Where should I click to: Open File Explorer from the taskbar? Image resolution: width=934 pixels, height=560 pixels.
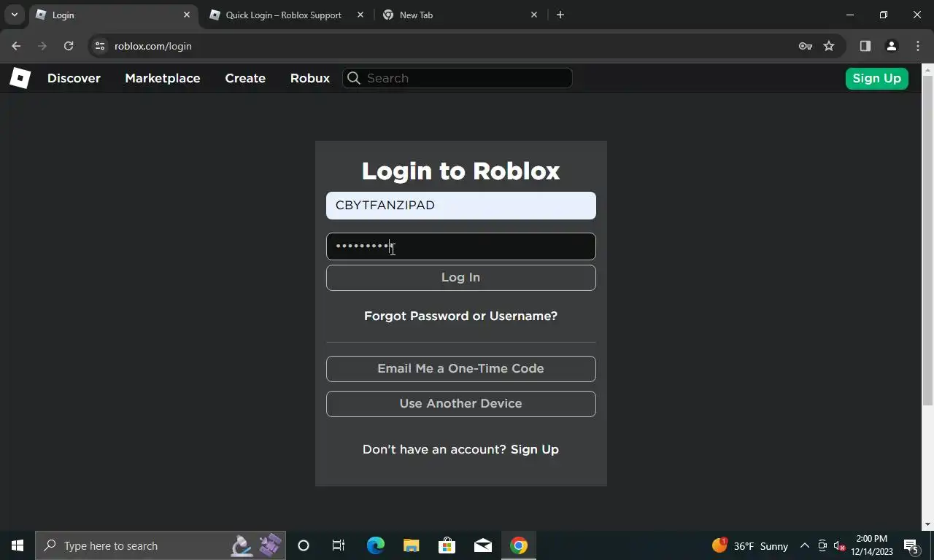(x=411, y=545)
